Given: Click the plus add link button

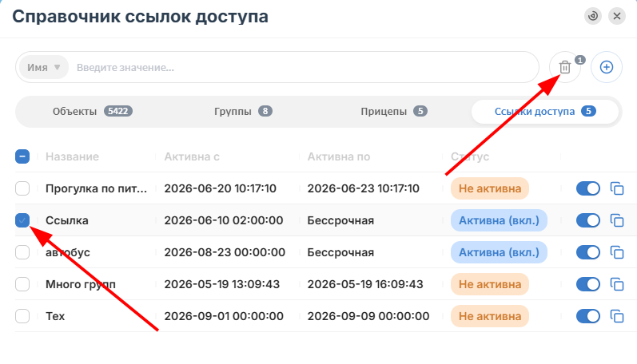Looking at the screenshot, I should (607, 67).
